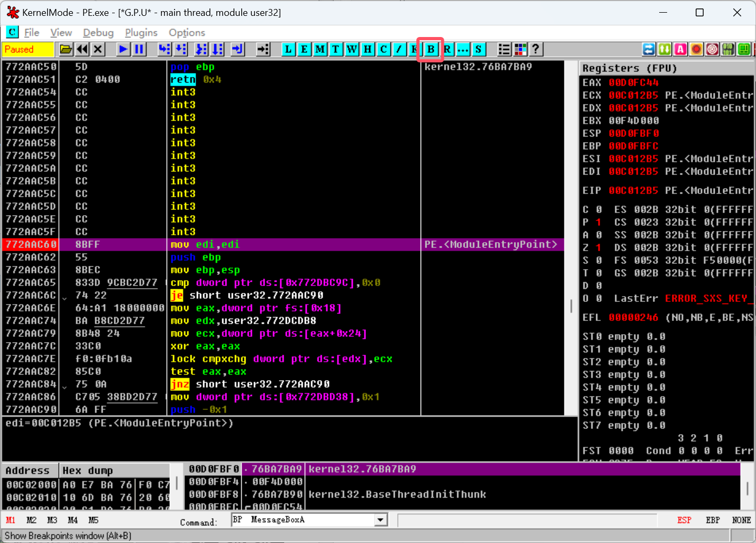Select the EAX register value 00D0FC44
The width and height of the screenshot is (756, 543).
pyautogui.click(x=633, y=82)
